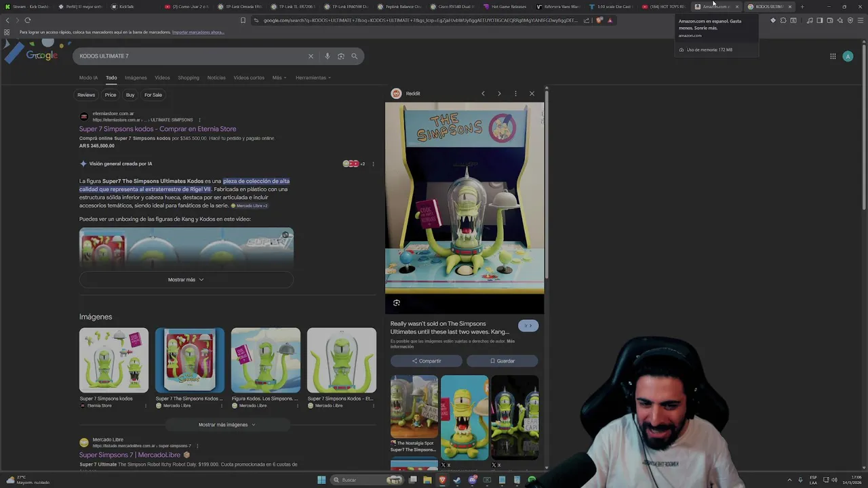Open Figura Kodos Los Simpsons thumbnail
The image size is (868, 488).
(266, 361)
